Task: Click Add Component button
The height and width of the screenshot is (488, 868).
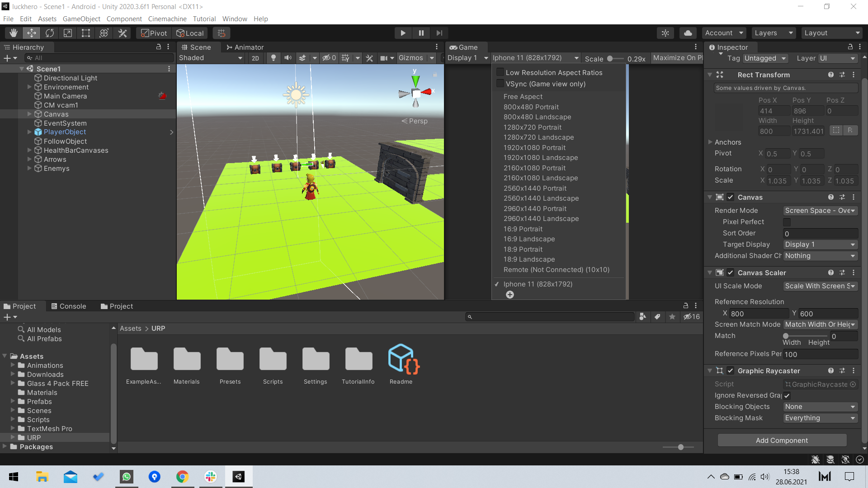Action: [x=782, y=440]
